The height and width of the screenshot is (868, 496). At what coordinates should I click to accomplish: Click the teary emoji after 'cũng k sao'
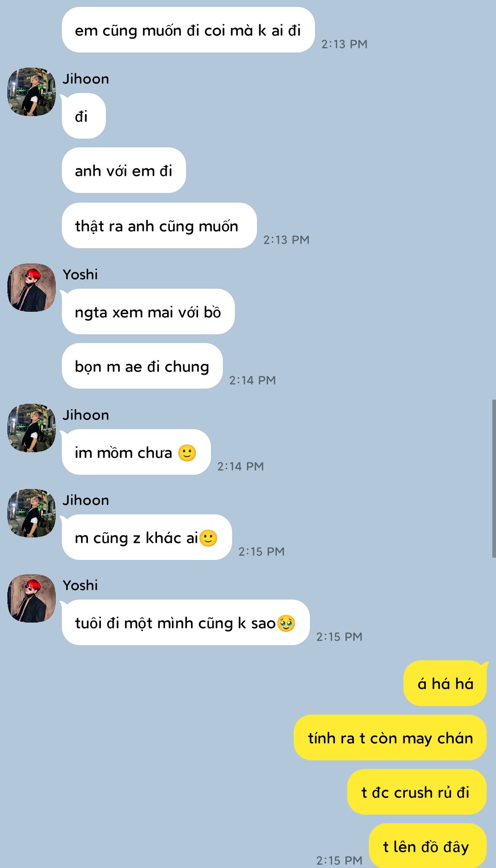click(x=286, y=623)
